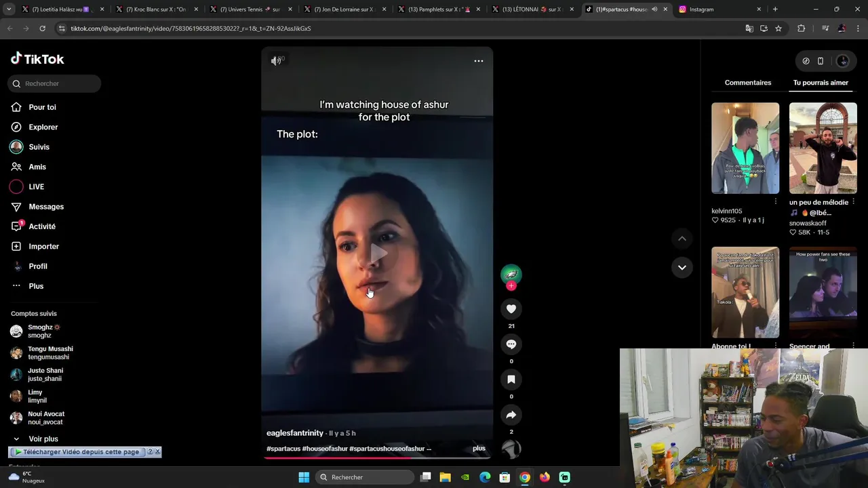Open media control icon in browser toolbar
868x488 pixels.
point(825,28)
